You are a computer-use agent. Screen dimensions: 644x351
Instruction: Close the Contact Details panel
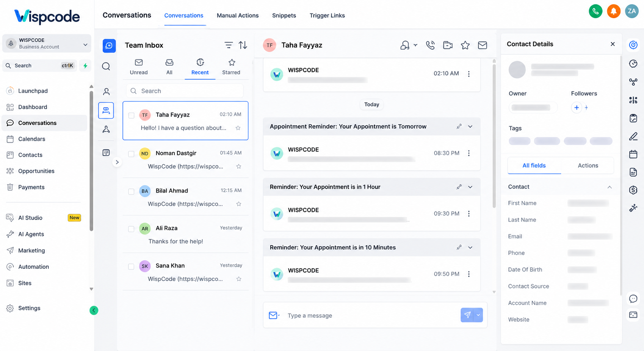pyautogui.click(x=613, y=44)
